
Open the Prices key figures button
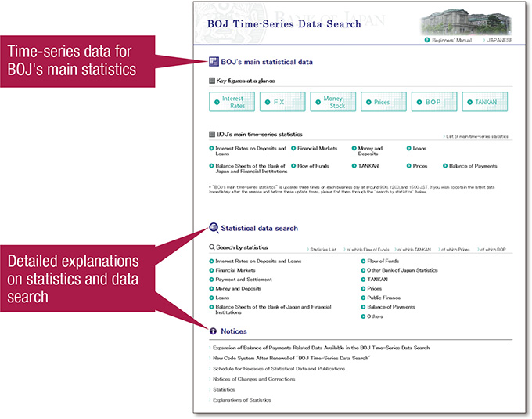(383, 102)
